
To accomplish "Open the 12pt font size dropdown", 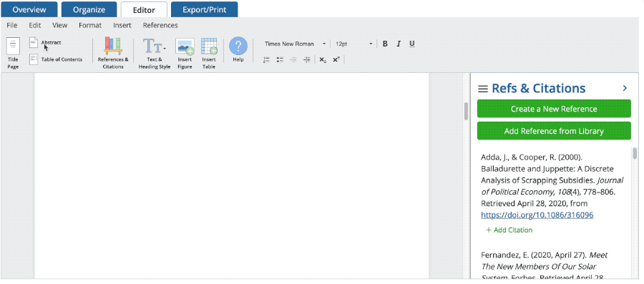I will tap(353, 44).
